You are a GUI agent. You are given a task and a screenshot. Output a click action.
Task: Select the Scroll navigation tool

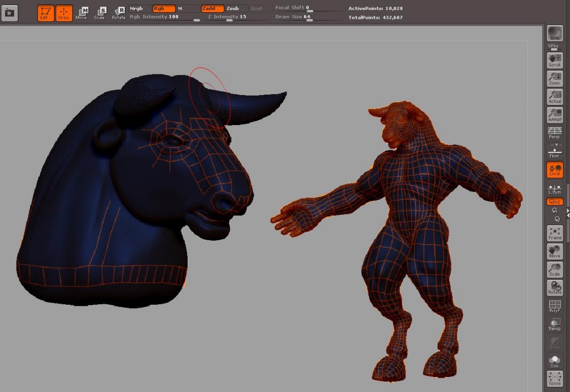554,60
